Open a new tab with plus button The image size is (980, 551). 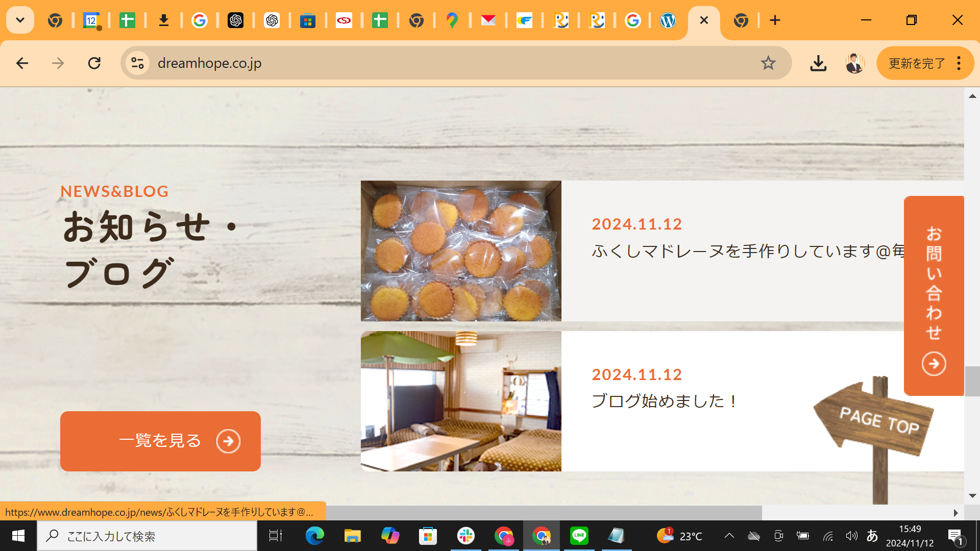pos(775,20)
